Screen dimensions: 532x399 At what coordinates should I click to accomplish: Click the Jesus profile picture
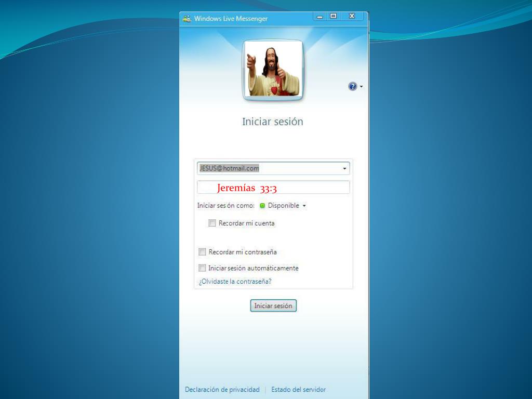[273, 70]
